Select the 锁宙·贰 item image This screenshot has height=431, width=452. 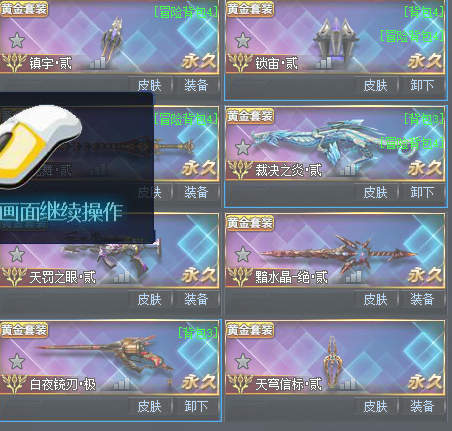[x=336, y=38]
